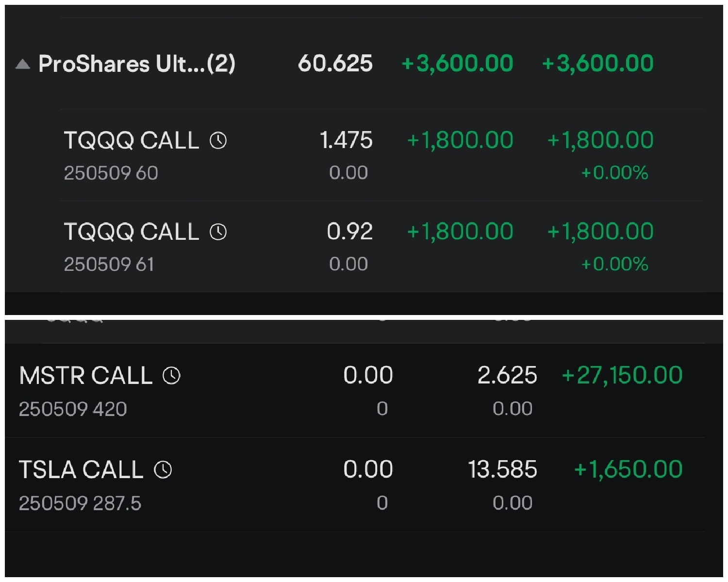Click TSLA +1,650.00 profit value
The width and height of the screenshot is (728, 582).
pos(628,469)
